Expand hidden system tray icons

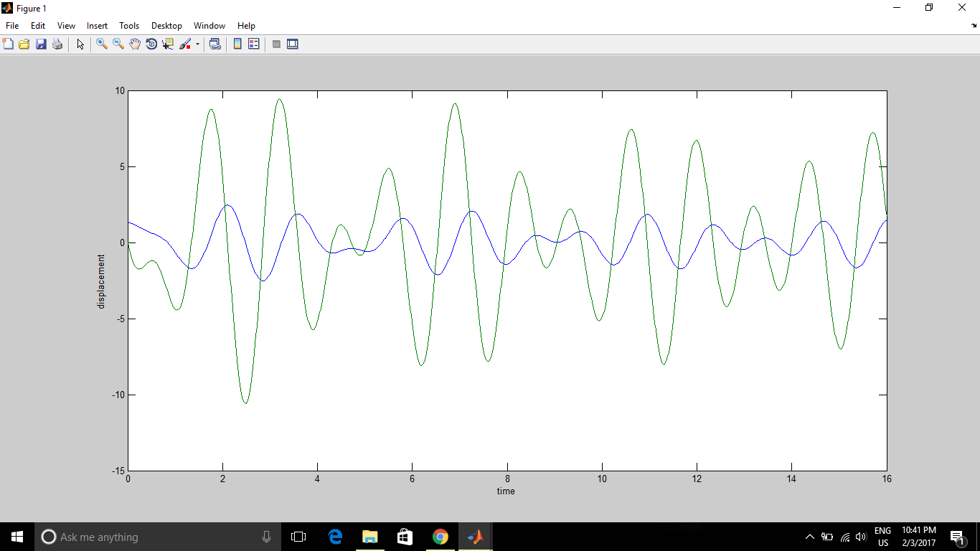[809, 536]
